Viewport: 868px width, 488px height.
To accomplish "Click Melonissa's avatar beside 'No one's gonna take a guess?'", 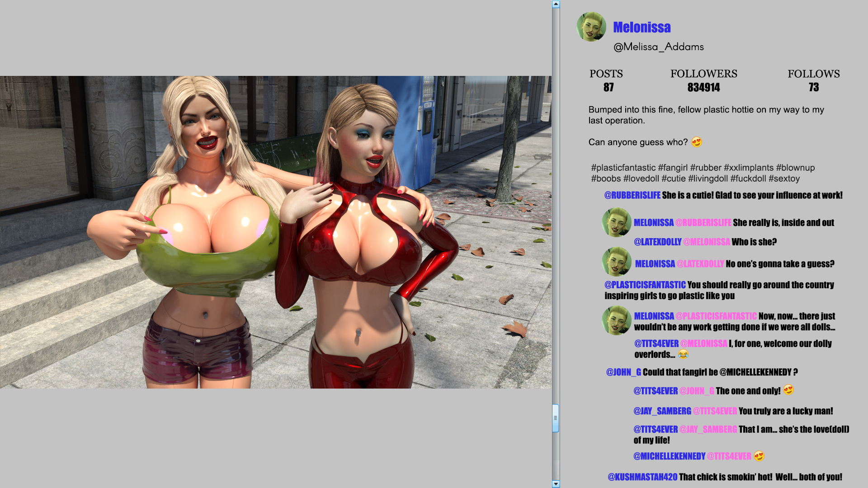I will point(617,262).
